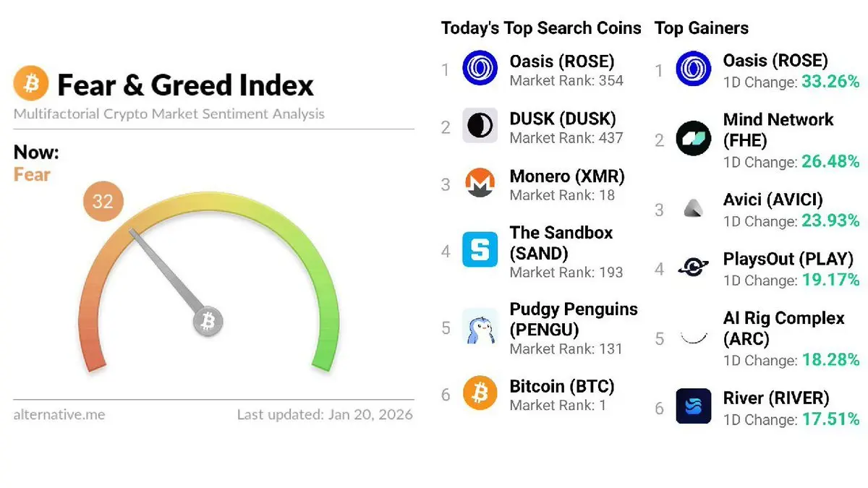Click the Avici triangle icon
The image size is (868, 488).
pyautogui.click(x=693, y=209)
